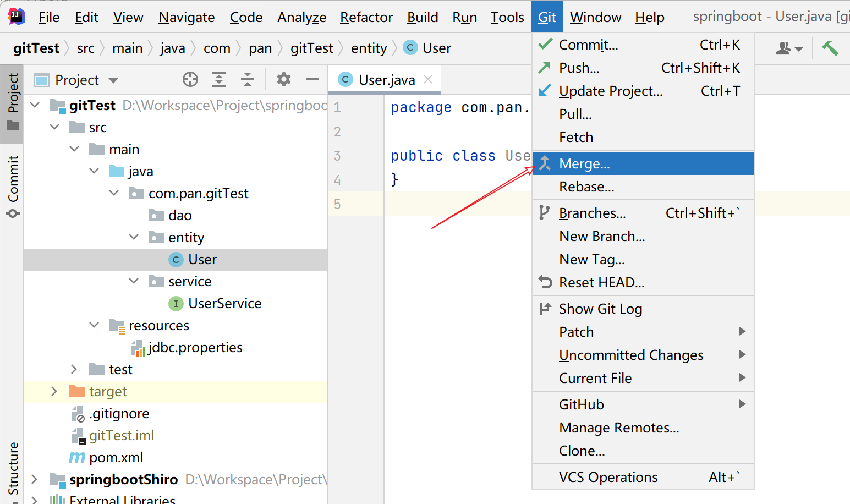The image size is (850, 504).
Task: Close the User.java editor tab
Action: 428,79
